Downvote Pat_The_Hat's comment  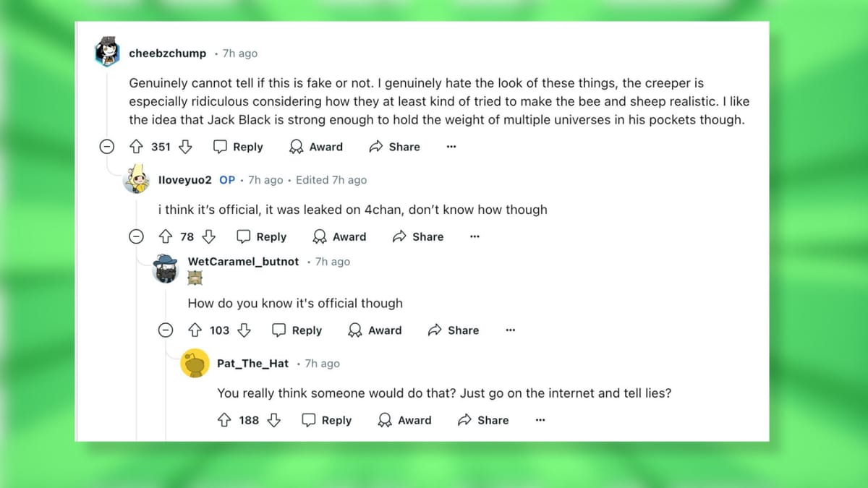point(273,420)
